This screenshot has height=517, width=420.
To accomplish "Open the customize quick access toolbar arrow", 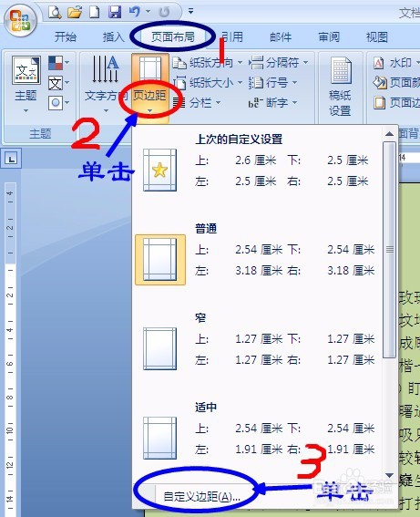I will tap(190, 12).
